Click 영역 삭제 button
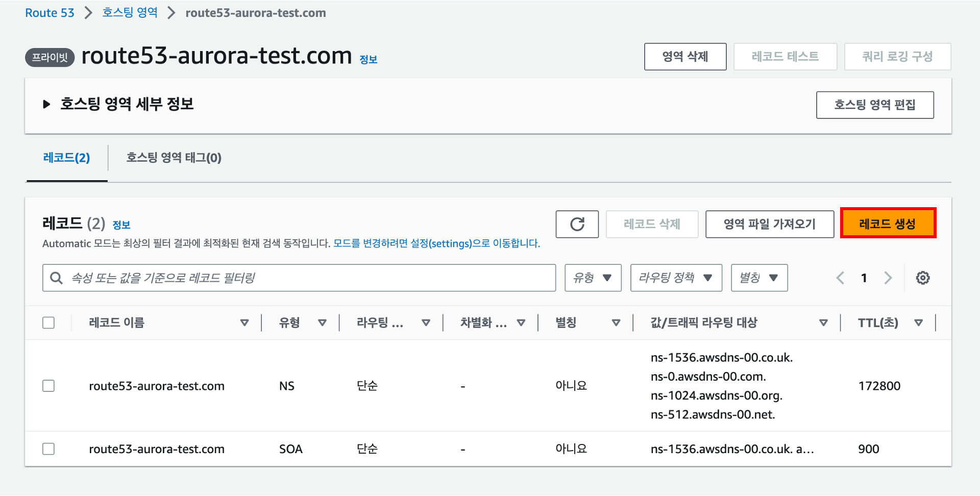The image size is (980, 496). click(x=685, y=57)
